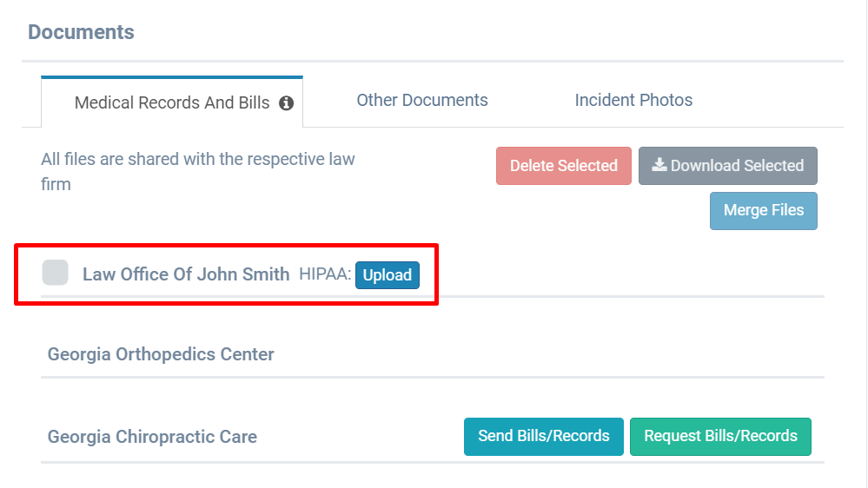Screen dimensions: 868x488
Task: Click the Georgia Chiropractic Care row divider
Action: tap(433, 462)
